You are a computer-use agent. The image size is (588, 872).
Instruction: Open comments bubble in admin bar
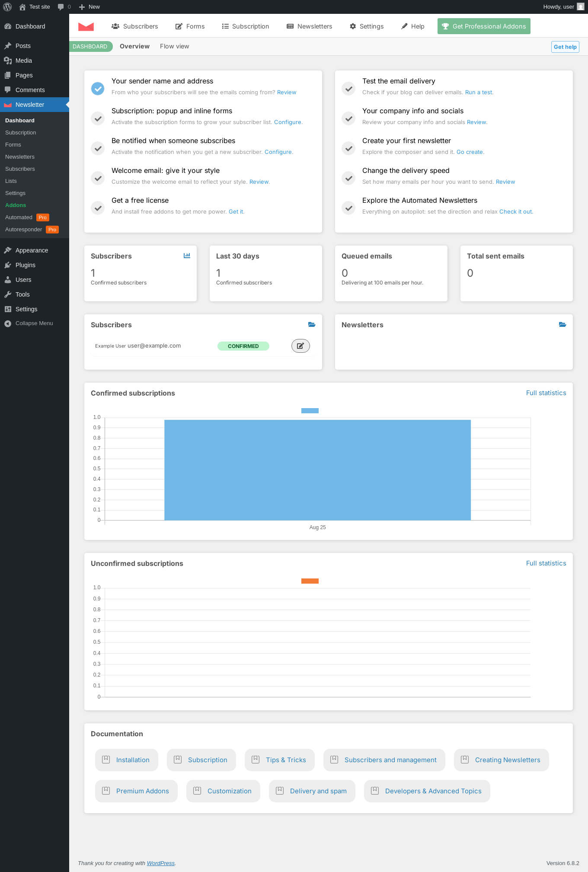[64, 7]
